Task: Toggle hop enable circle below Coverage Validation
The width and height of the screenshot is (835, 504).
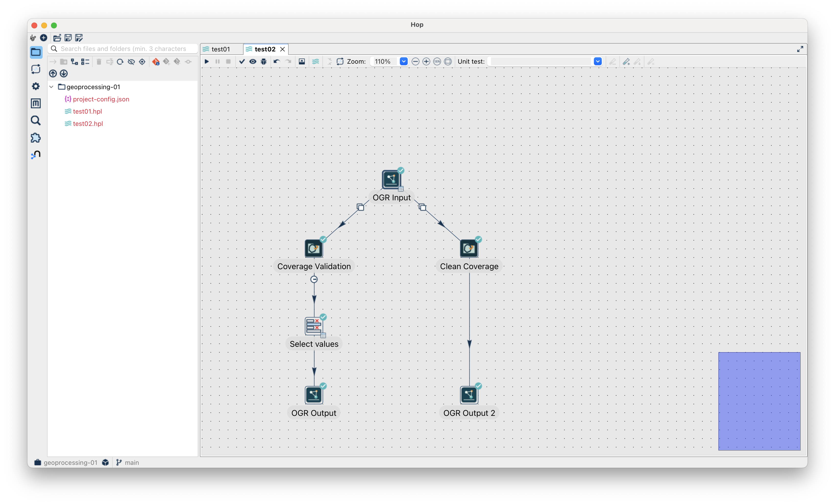Action: point(314,279)
